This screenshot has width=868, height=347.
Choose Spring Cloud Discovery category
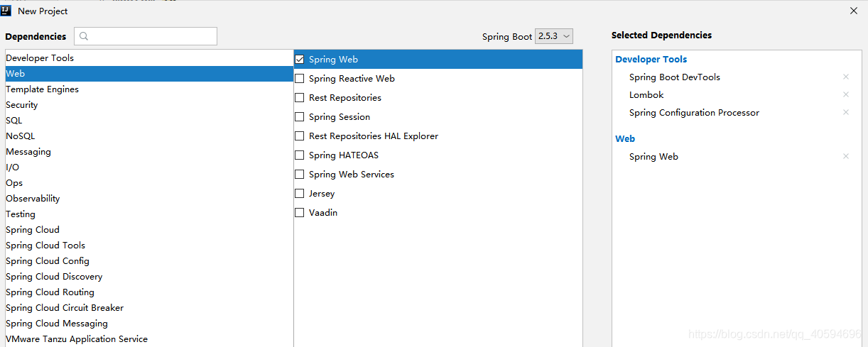pos(149,277)
